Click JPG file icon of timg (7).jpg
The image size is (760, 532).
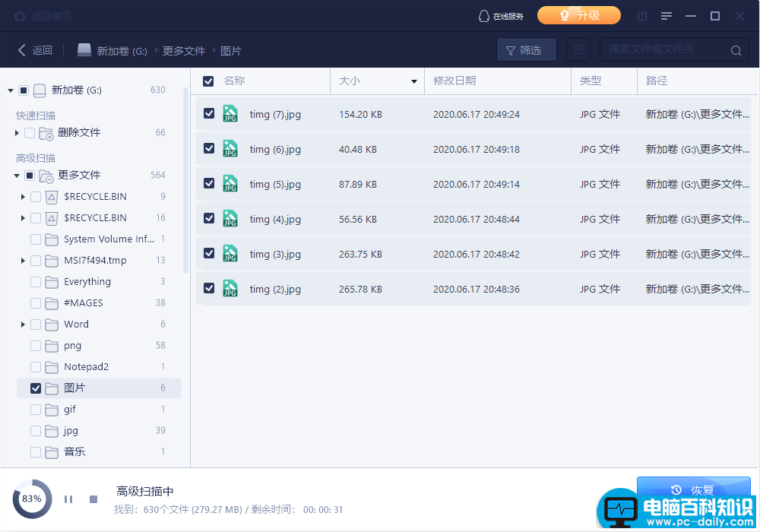[230, 113]
